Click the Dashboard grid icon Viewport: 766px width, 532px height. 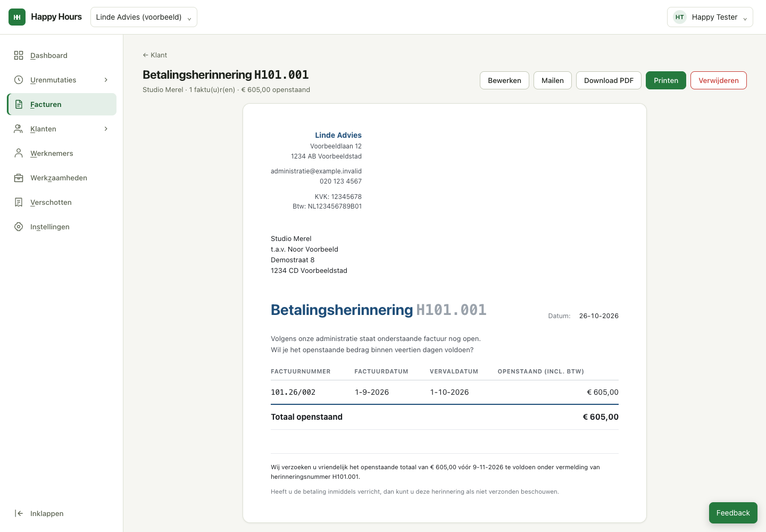[x=19, y=55]
